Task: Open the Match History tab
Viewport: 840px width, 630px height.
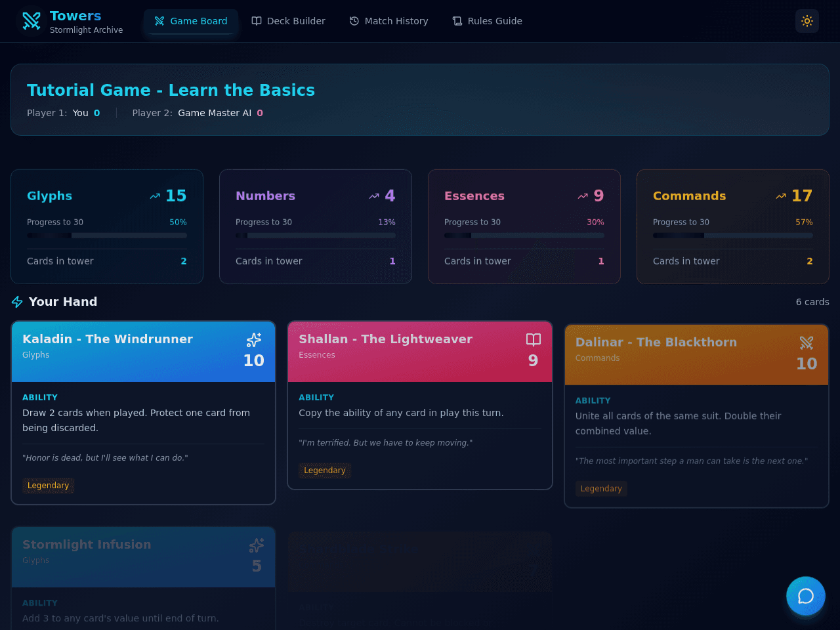Action: 388,21
